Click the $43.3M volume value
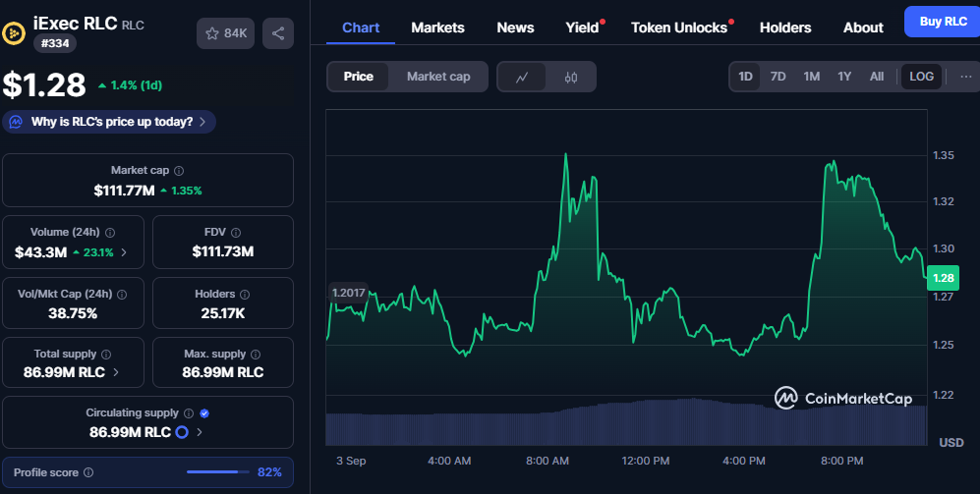Image resolution: width=980 pixels, height=494 pixels. click(x=40, y=252)
